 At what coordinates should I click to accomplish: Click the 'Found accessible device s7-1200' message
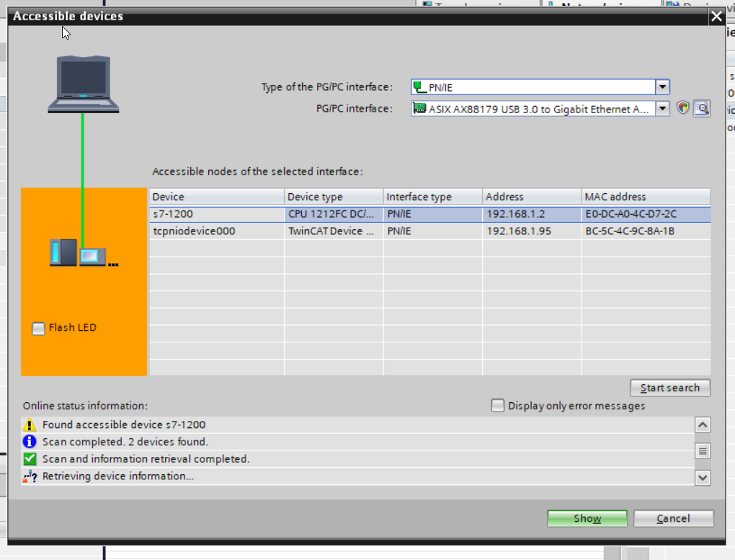(124, 425)
